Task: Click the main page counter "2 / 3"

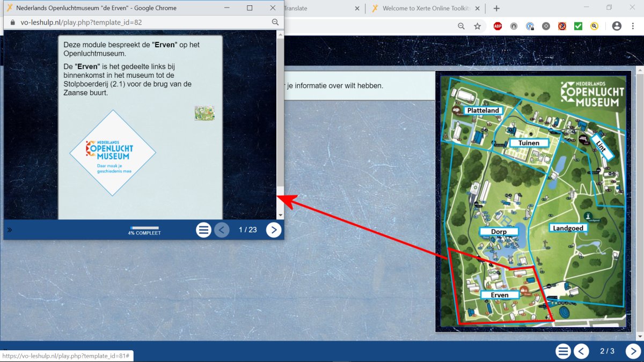Action: [607, 351]
